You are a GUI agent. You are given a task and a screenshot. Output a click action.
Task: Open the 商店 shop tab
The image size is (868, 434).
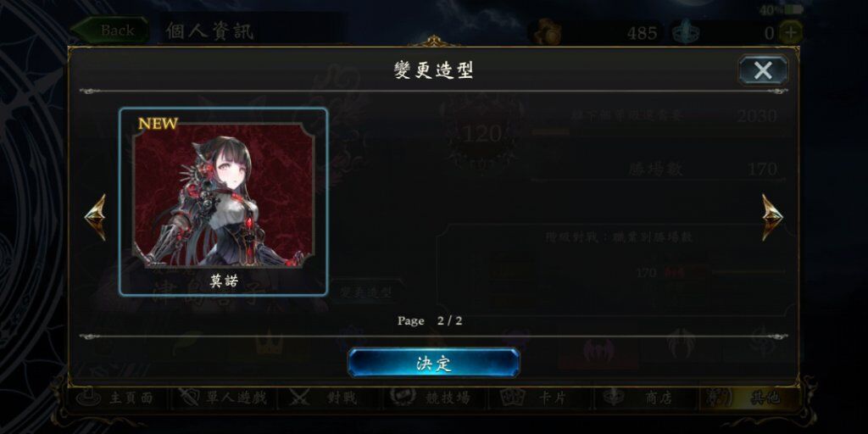[x=645, y=398]
